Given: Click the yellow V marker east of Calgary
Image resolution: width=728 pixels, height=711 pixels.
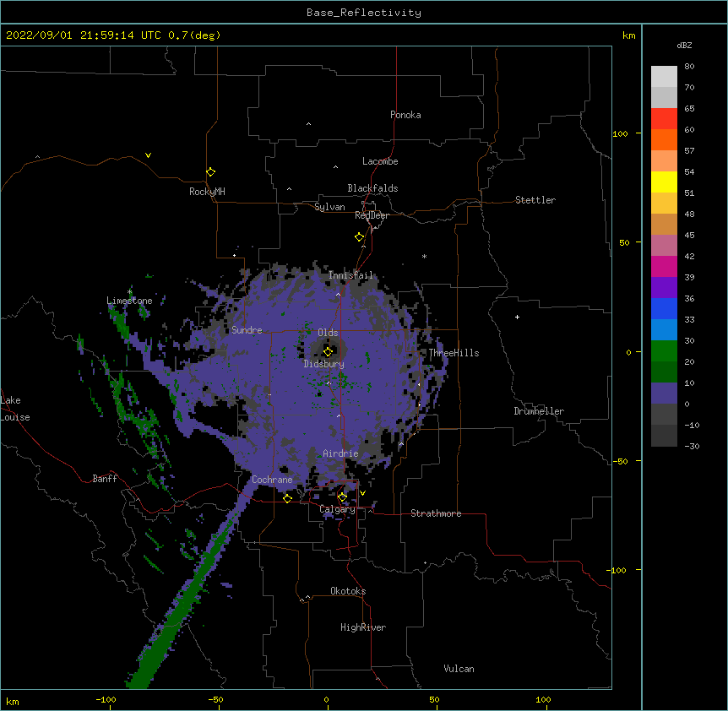Looking at the screenshot, I should pos(362,493).
